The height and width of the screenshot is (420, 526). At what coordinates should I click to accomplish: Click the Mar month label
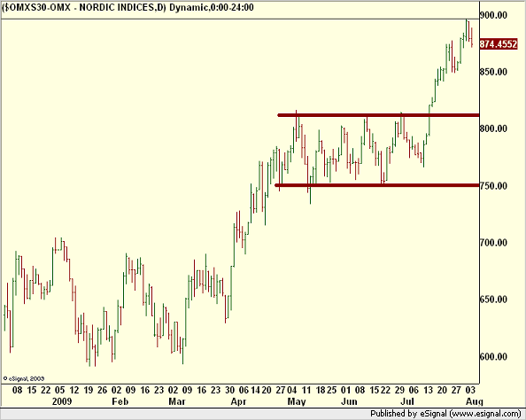point(177,401)
